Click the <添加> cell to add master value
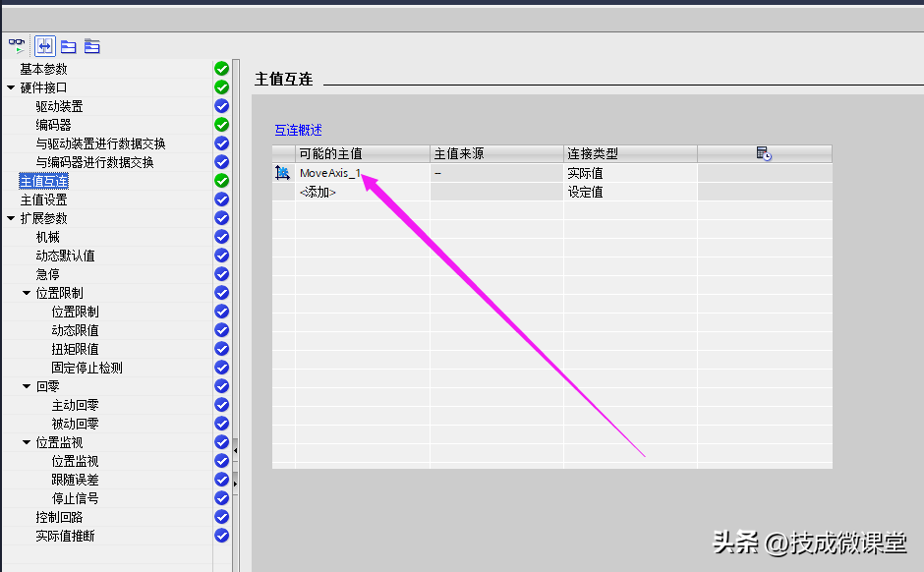The width and height of the screenshot is (924, 572). [318, 193]
